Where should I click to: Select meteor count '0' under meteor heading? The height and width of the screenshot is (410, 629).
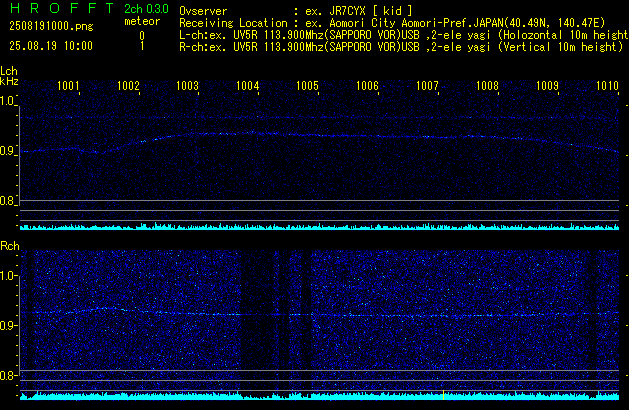click(142, 36)
